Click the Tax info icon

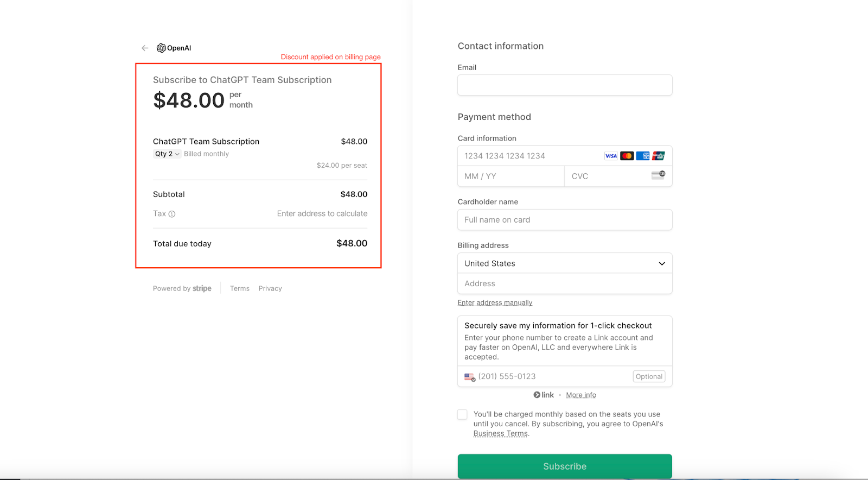[172, 214]
